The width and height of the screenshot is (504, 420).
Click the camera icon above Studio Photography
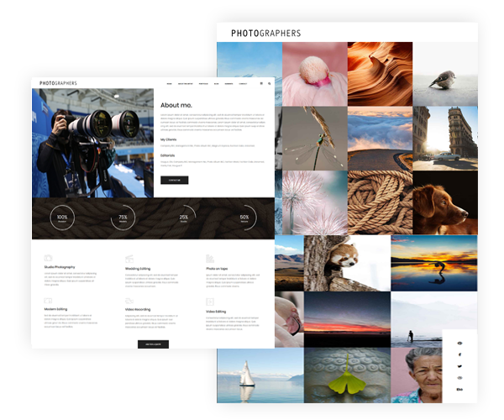pyautogui.click(x=48, y=258)
